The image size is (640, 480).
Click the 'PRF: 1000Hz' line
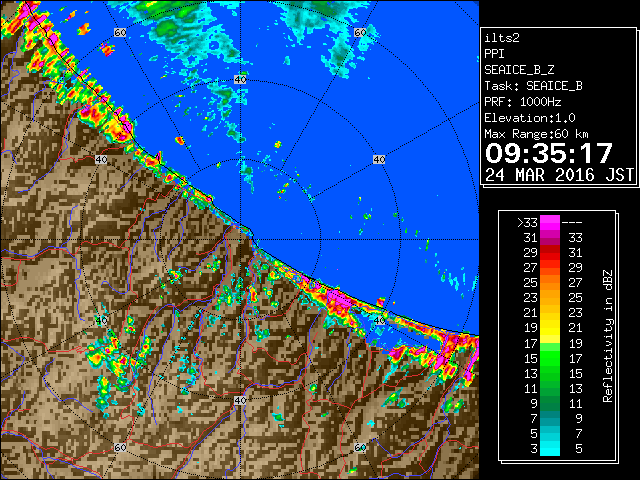coord(522,102)
